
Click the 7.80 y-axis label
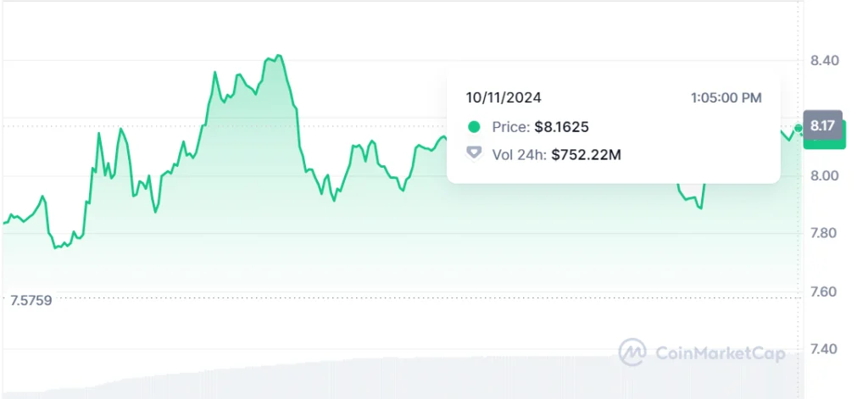coord(824,234)
